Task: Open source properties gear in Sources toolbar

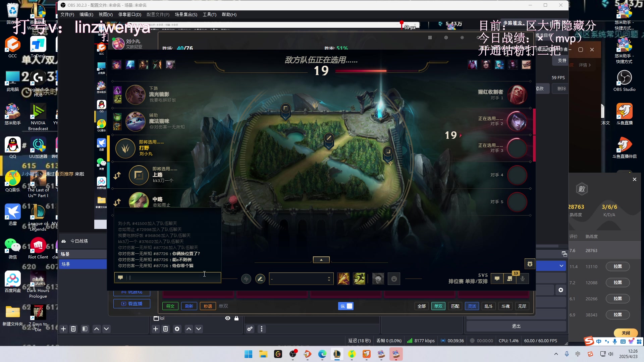Action: point(177,329)
